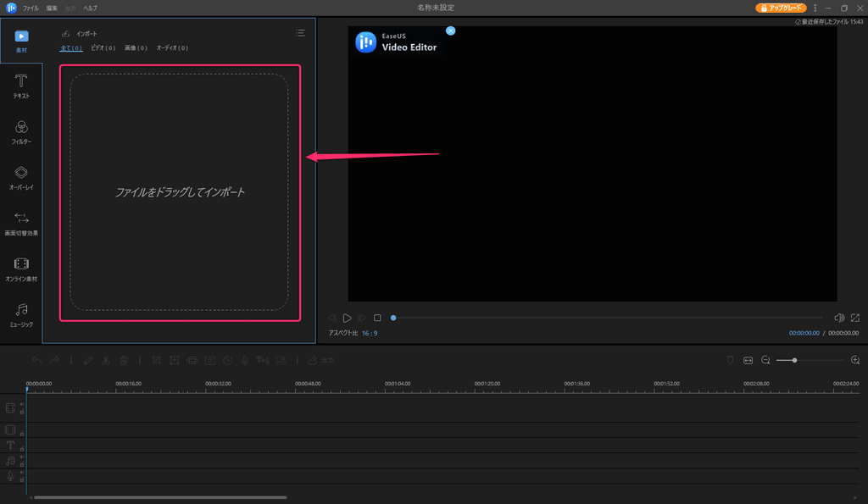
Task: Click the アップグレード upgrade button
Action: click(x=781, y=8)
